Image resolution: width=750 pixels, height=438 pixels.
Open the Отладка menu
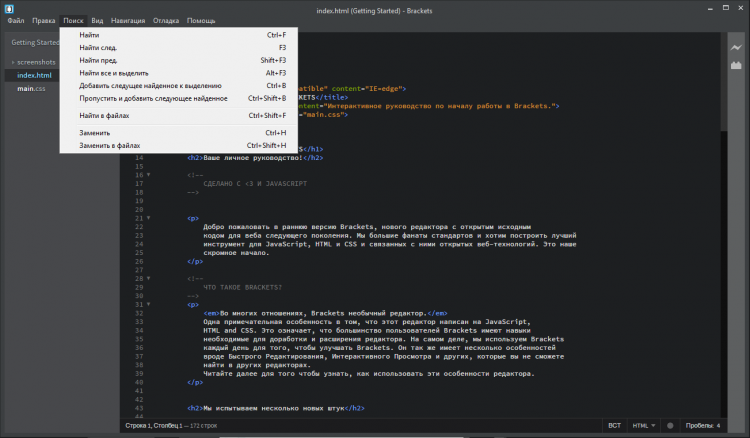point(166,20)
